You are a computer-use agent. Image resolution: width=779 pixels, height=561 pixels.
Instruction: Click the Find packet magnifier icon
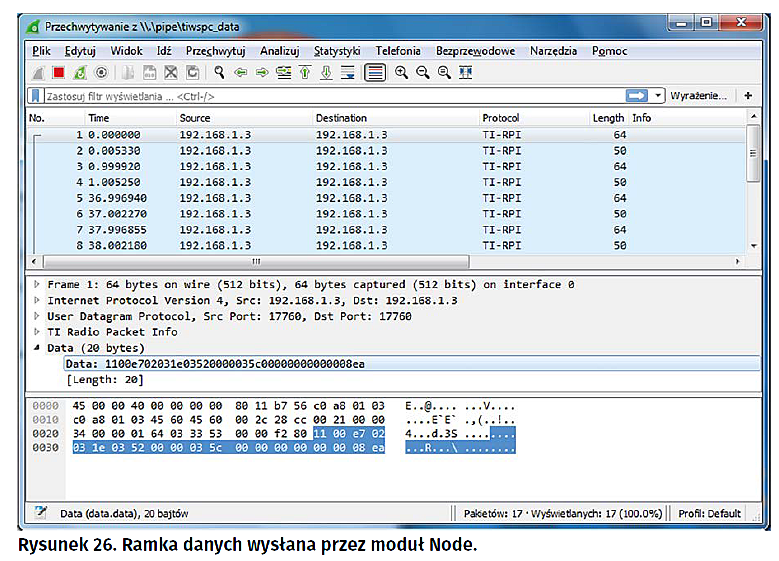coord(219,72)
